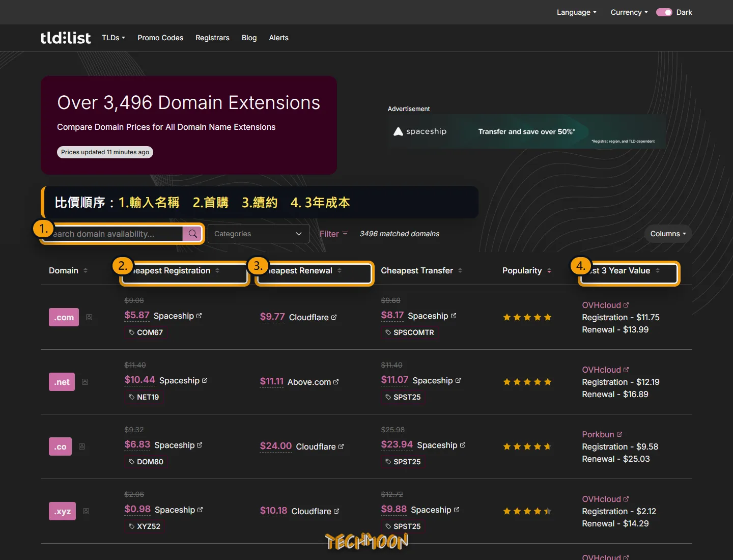Click the $9.77 Cloudflare renewal price
Image resolution: width=733 pixels, height=560 pixels.
pos(272,317)
